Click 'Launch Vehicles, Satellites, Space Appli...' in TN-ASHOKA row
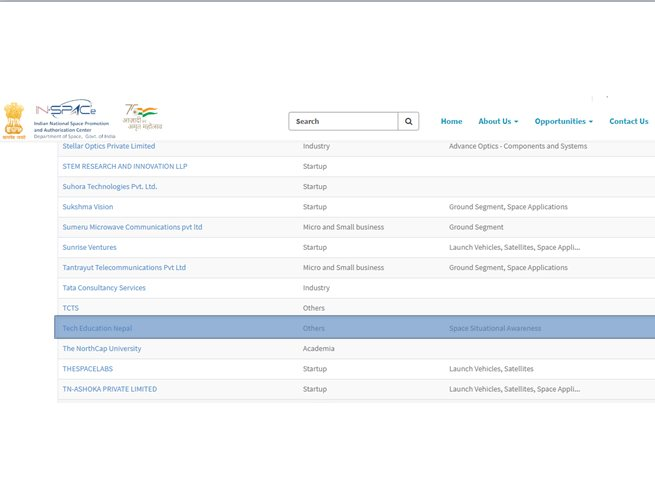 pos(514,389)
